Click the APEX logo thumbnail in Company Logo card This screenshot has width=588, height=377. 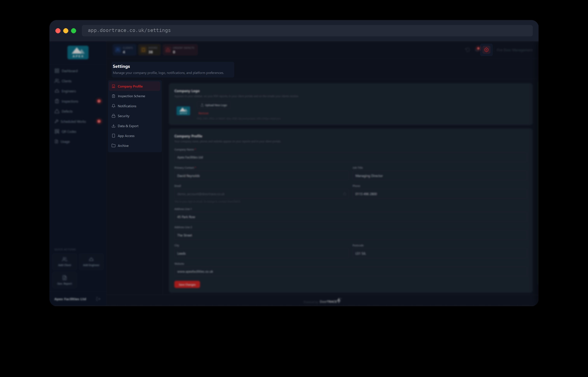click(x=183, y=111)
